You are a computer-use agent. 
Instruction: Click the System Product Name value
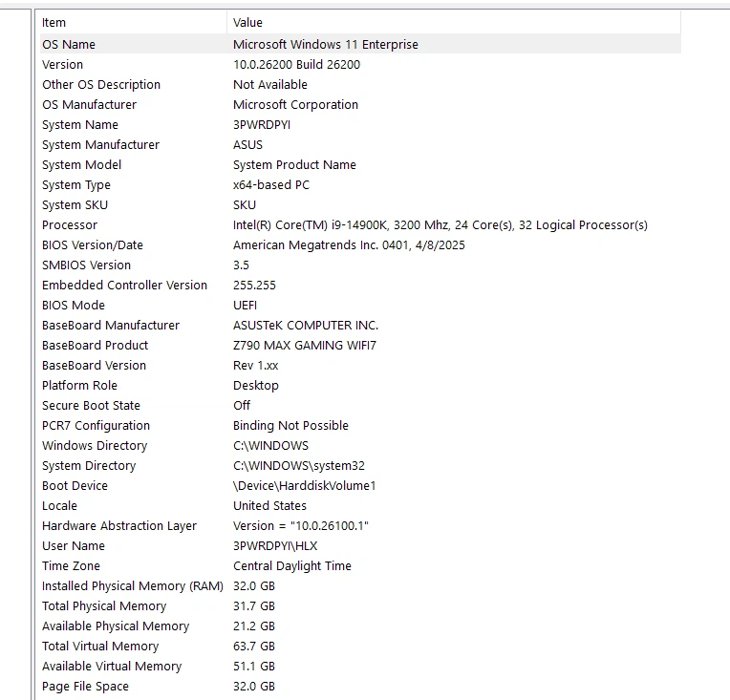294,164
